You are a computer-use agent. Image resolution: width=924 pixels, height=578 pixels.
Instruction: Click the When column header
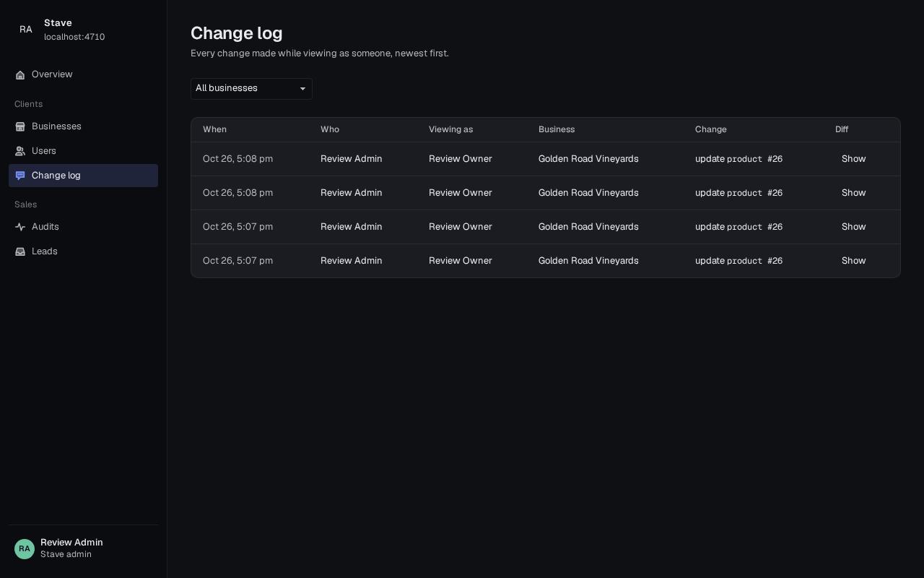(214, 129)
